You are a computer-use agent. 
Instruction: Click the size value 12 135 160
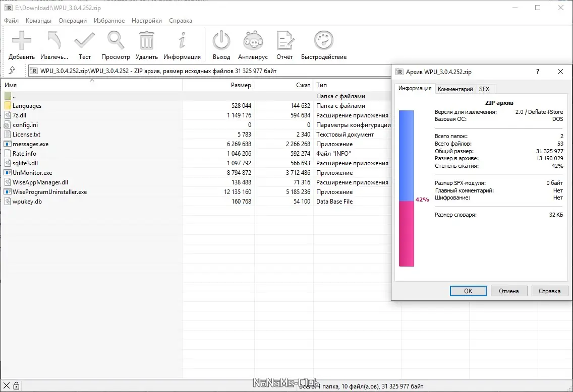[x=238, y=191]
